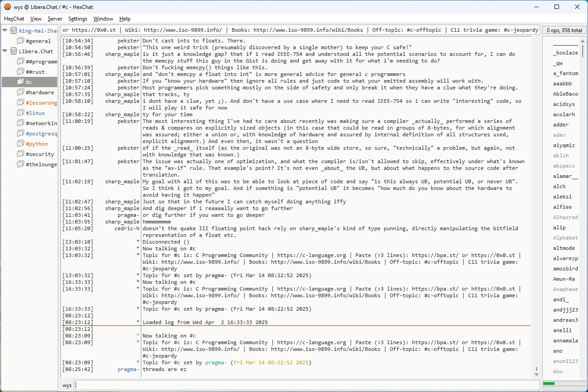Viewport: 588px width, 392px height.
Task: Click the ##rust channel icon
Action: click(x=21, y=72)
